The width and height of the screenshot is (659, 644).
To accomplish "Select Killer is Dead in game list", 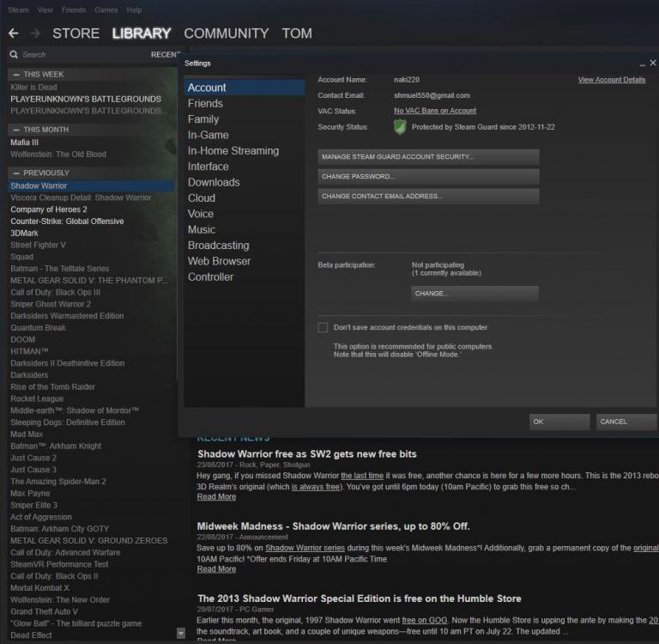I will pyautogui.click(x=33, y=88).
